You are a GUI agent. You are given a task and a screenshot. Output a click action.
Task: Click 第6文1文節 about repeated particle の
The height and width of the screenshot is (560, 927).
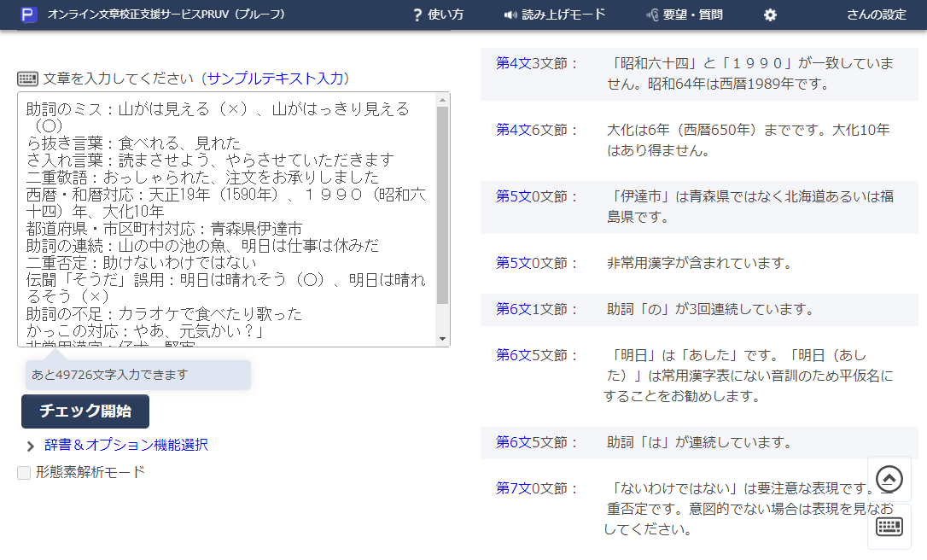[x=511, y=309]
